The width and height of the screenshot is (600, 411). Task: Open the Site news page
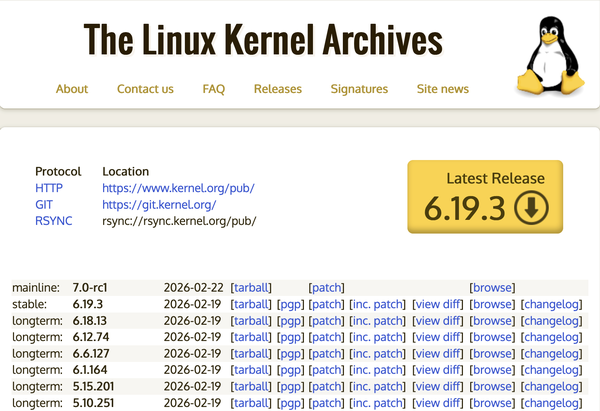tap(443, 89)
